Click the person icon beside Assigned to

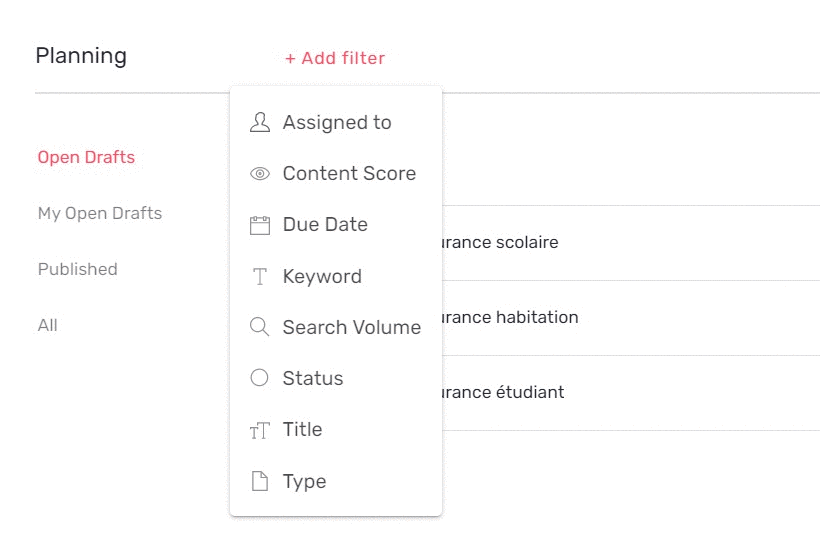260,122
